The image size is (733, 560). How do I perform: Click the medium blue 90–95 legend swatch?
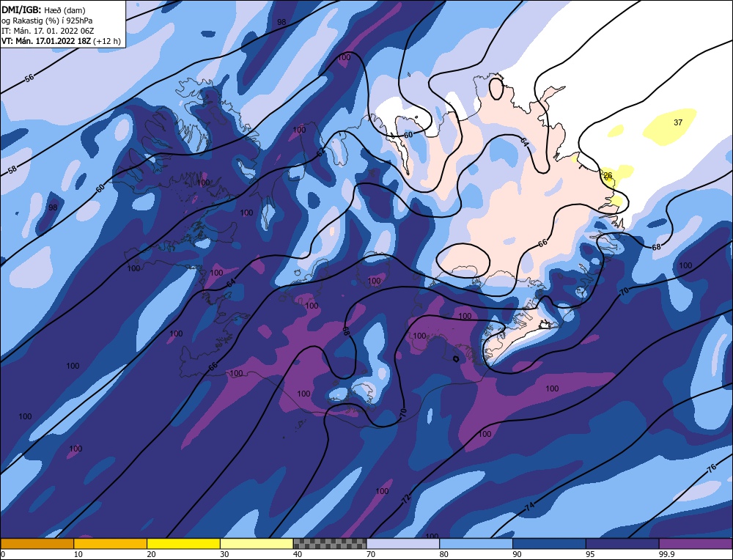[549, 543]
